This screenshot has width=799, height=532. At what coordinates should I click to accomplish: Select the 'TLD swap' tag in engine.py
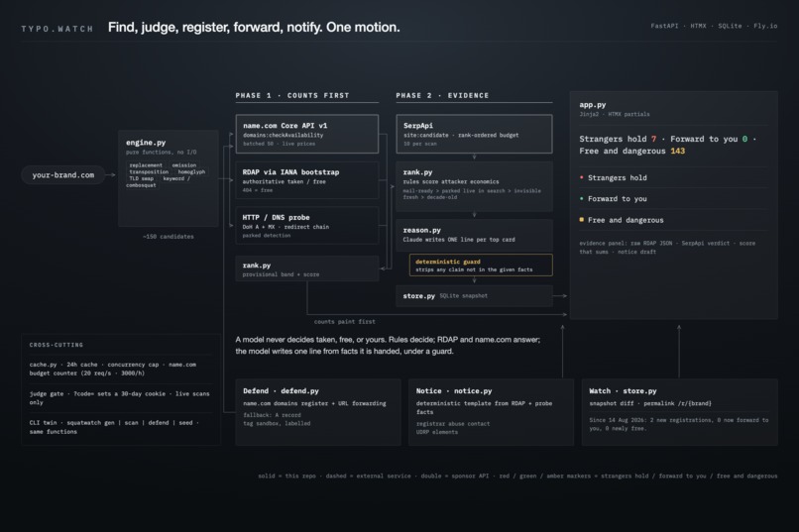pyautogui.click(x=141, y=178)
